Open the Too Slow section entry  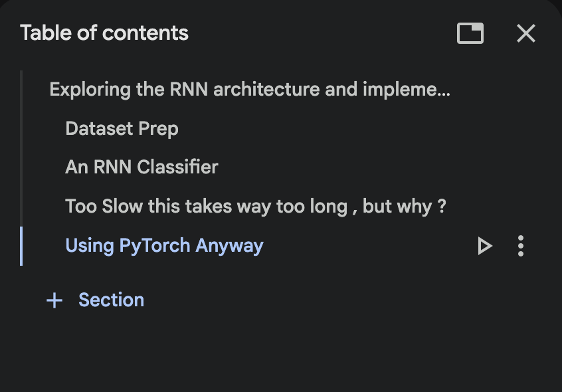point(256,206)
